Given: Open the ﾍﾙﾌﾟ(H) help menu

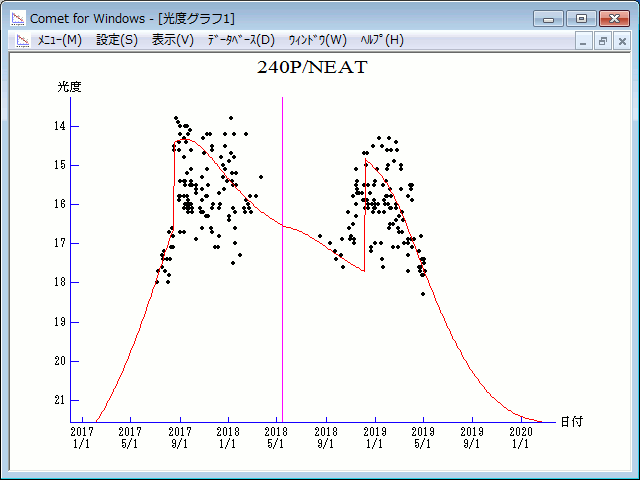Looking at the screenshot, I should 381,40.
